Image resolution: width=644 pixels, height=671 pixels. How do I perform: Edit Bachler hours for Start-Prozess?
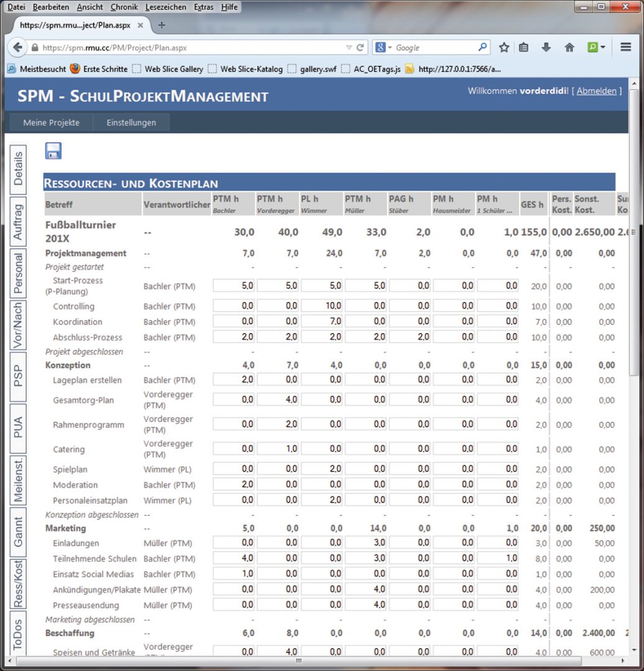pos(233,285)
